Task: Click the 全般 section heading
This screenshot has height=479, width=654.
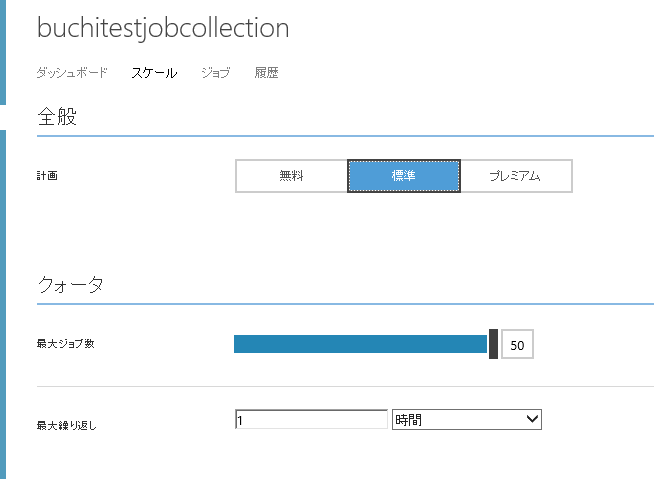Action: 57,117
